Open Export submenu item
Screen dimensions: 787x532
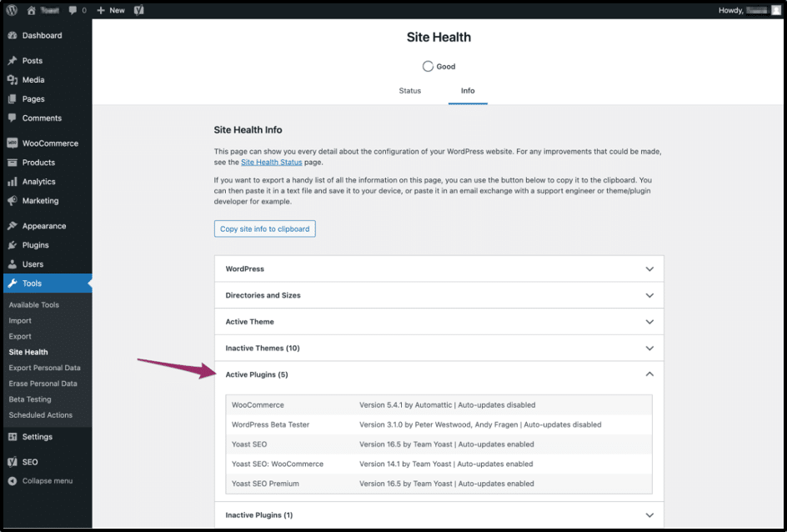tap(20, 336)
